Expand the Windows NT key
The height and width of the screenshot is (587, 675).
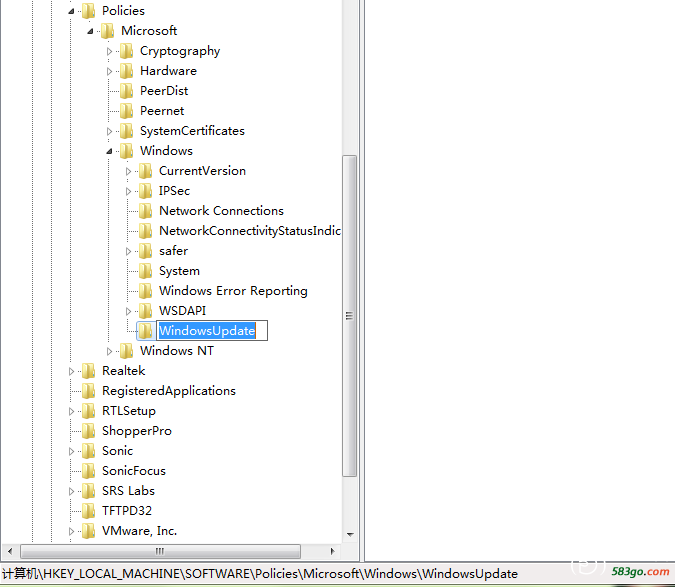pos(109,352)
